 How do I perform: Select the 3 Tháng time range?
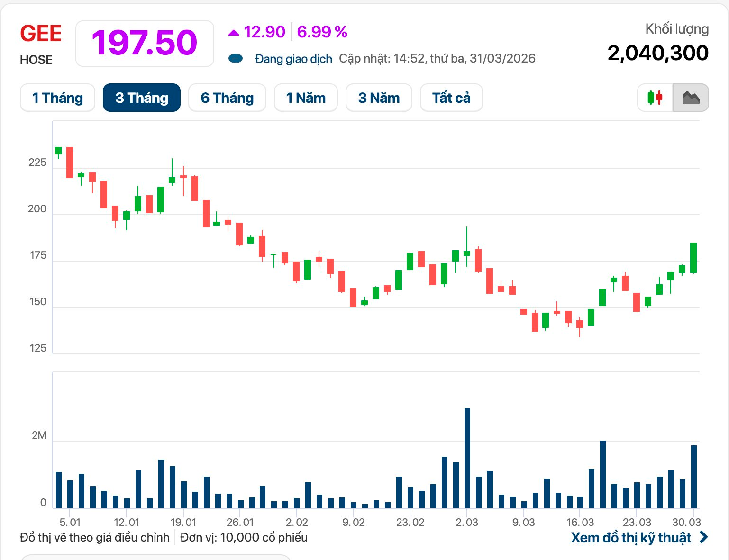(x=142, y=98)
